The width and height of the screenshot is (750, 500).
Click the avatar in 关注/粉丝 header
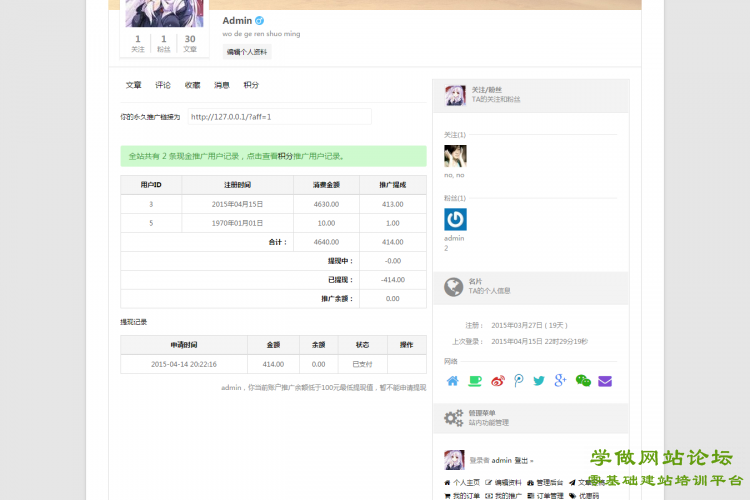[x=455, y=96]
